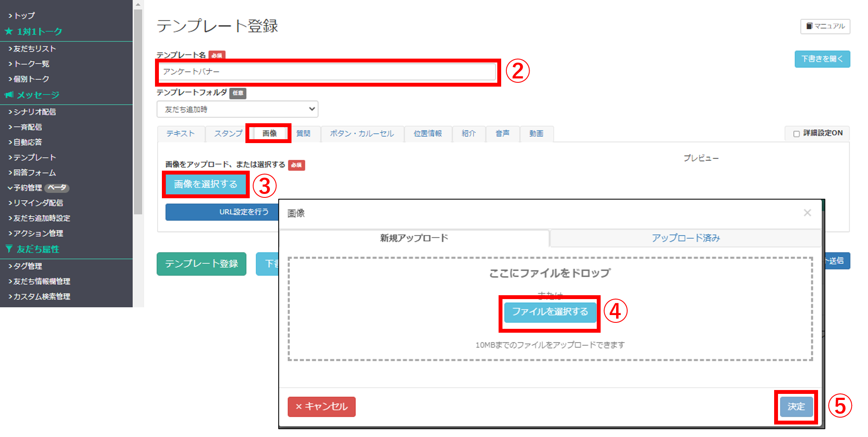868x437 pixels.
Task: Close the 画像 dialog with the X
Action: click(807, 212)
